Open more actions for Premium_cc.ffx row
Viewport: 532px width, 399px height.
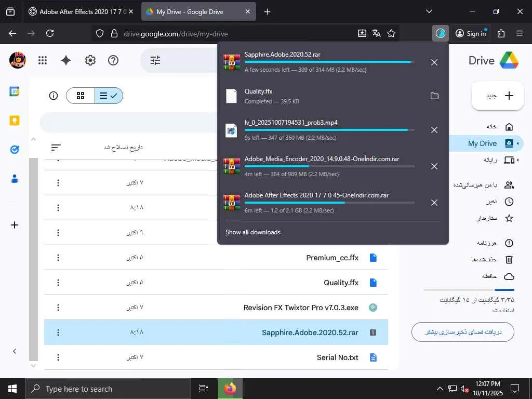coord(58,258)
